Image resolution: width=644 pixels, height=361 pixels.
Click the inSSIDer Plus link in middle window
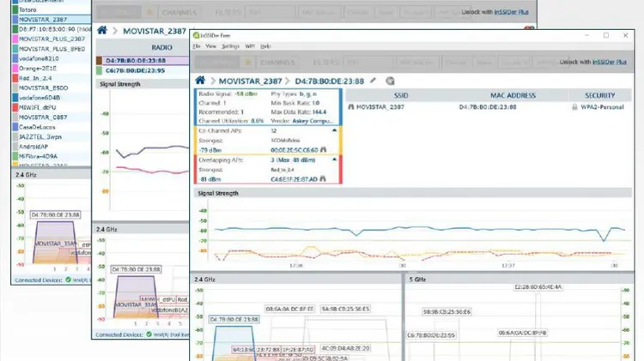(512, 12)
